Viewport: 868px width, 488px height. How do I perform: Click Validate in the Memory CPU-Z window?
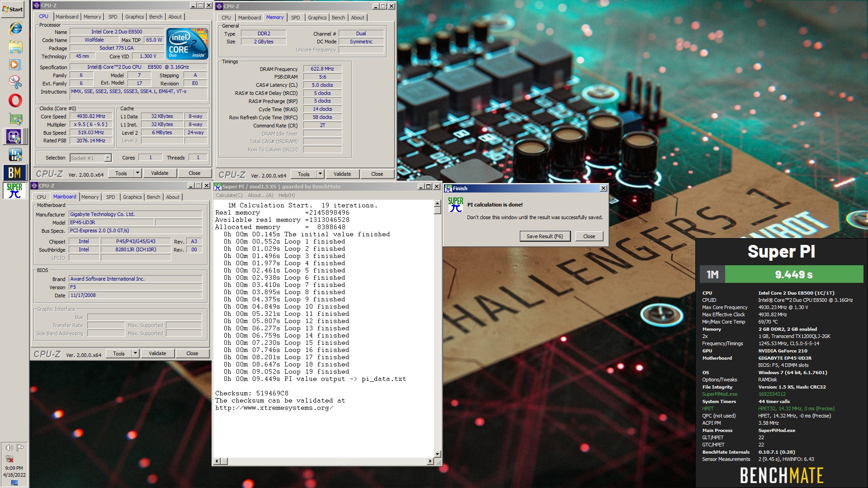[x=342, y=174]
